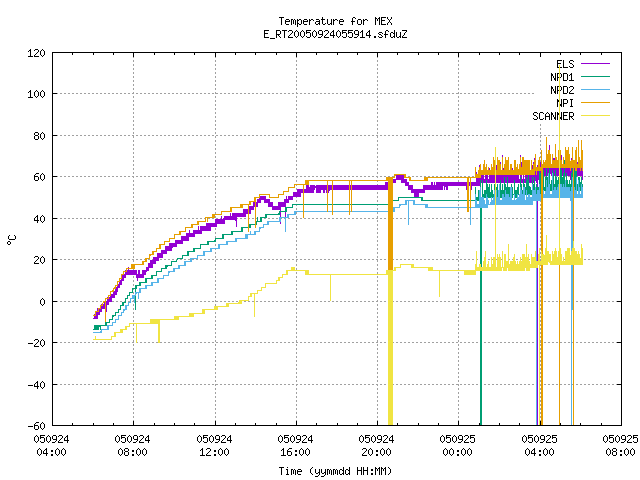The height and width of the screenshot is (480, 640).
Task: Click the ELS legend label
Action: [x=565, y=64]
